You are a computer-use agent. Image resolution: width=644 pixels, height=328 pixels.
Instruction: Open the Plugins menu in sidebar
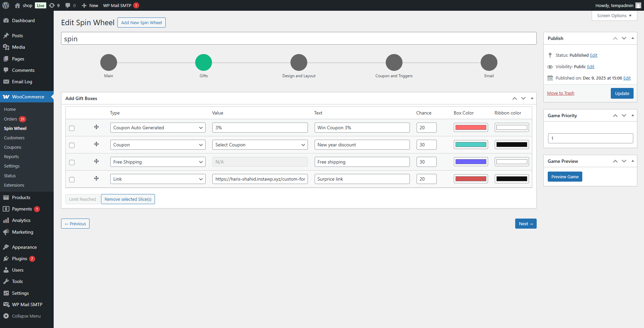click(x=19, y=259)
